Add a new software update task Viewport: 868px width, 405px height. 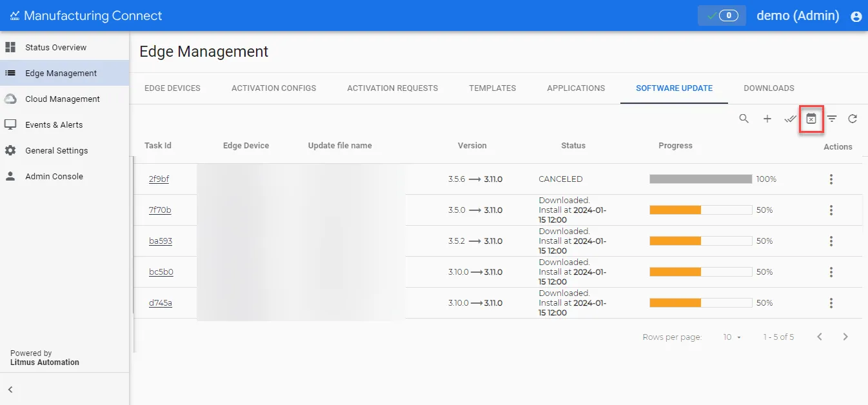pos(767,119)
